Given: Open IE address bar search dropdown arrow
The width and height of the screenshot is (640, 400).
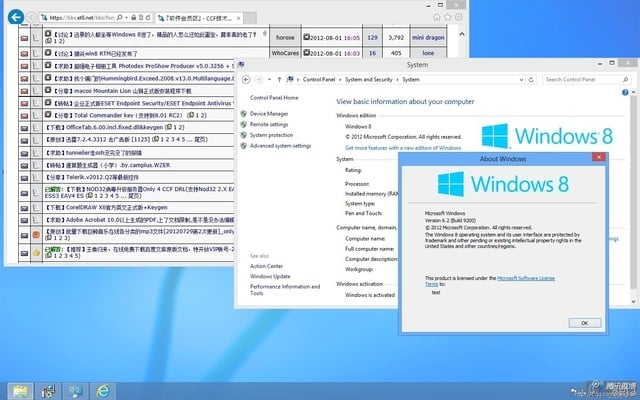Looking at the screenshot, I should tap(127, 18).
